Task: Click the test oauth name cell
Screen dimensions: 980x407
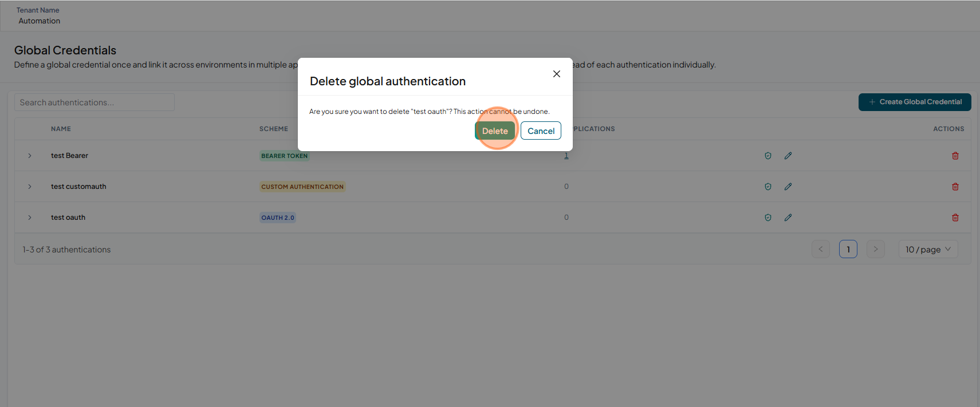Action: tap(68, 218)
